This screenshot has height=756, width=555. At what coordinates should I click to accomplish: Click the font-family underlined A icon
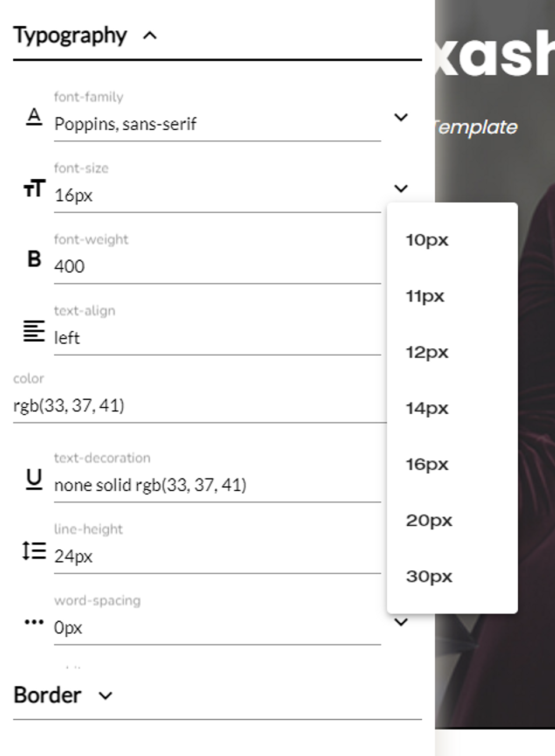pos(34,117)
